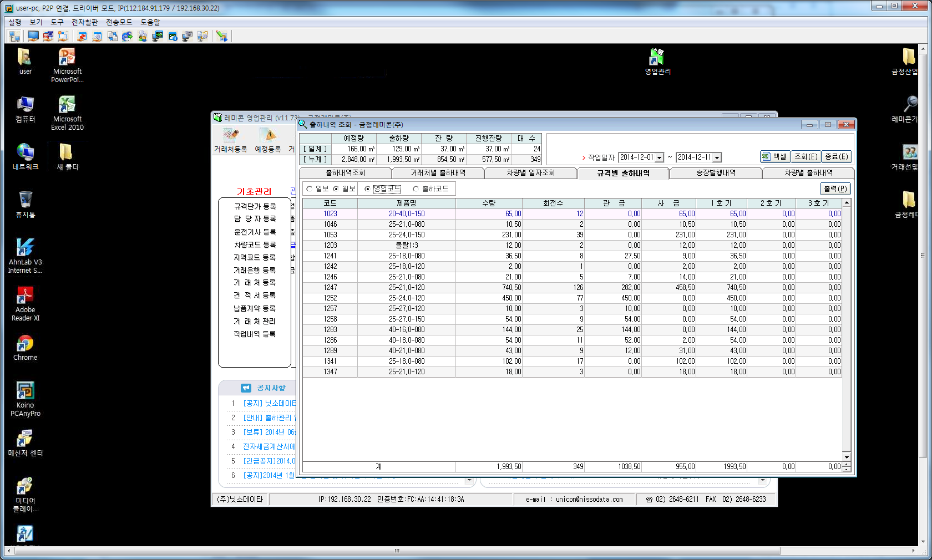Select the 일보 radio button

point(310,189)
